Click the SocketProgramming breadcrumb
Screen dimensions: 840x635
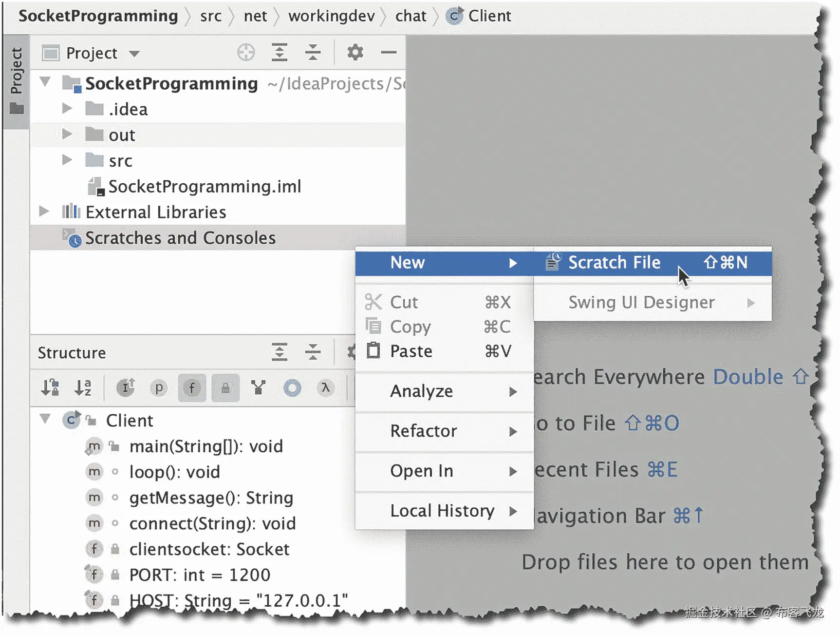point(98,16)
